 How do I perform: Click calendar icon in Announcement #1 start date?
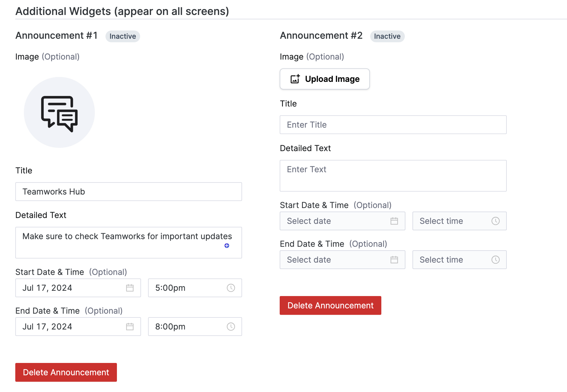(x=130, y=288)
